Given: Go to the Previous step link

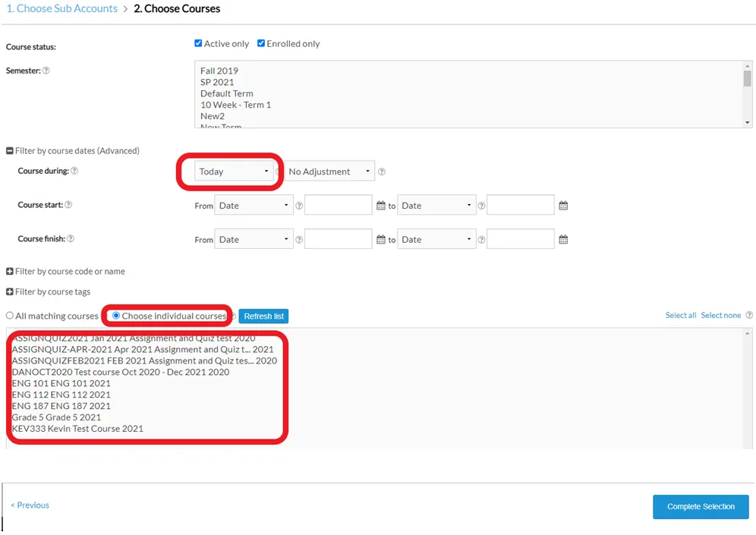Looking at the screenshot, I should click(30, 505).
